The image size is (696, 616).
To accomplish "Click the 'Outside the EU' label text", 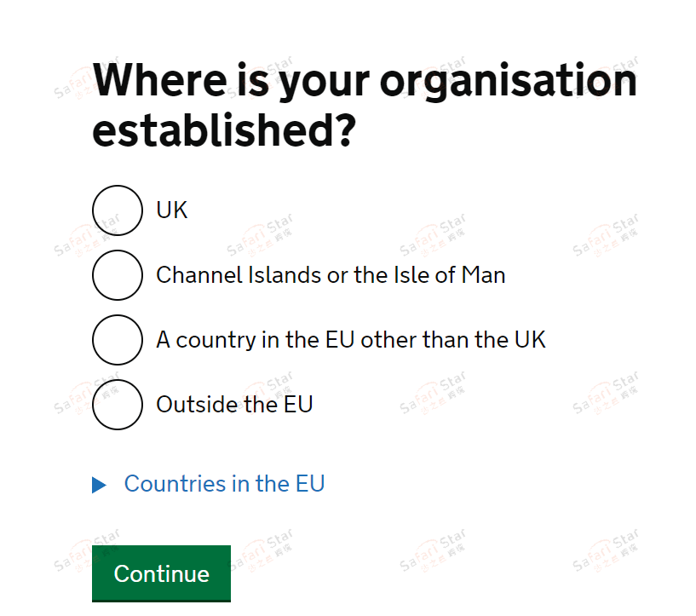I will (x=234, y=404).
